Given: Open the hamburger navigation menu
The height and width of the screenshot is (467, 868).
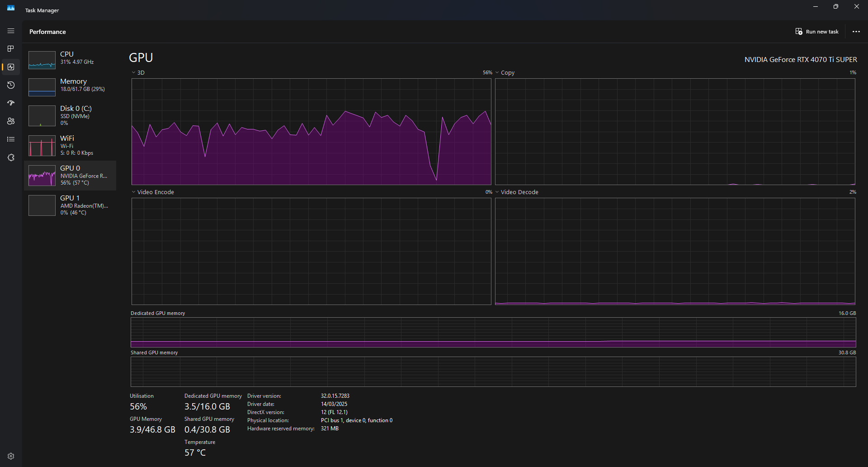Looking at the screenshot, I should click(x=11, y=31).
